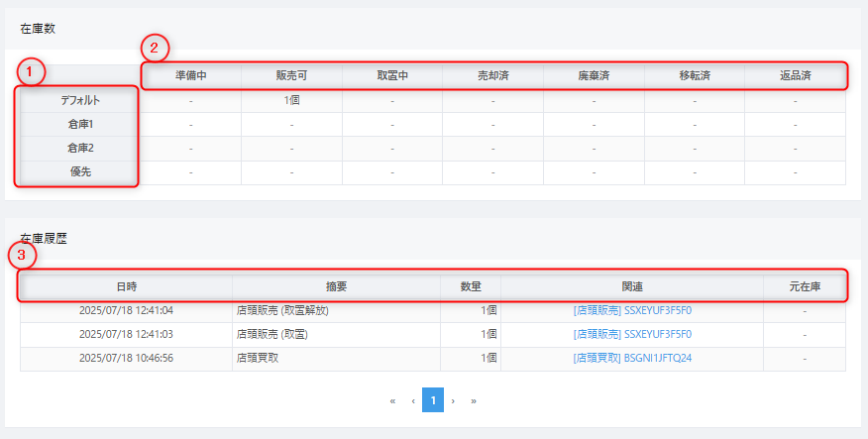Screen dimensions: 868x439
Task: Open the [店頭買取] BSGNI1JFTQ24 link
Action: (x=632, y=358)
